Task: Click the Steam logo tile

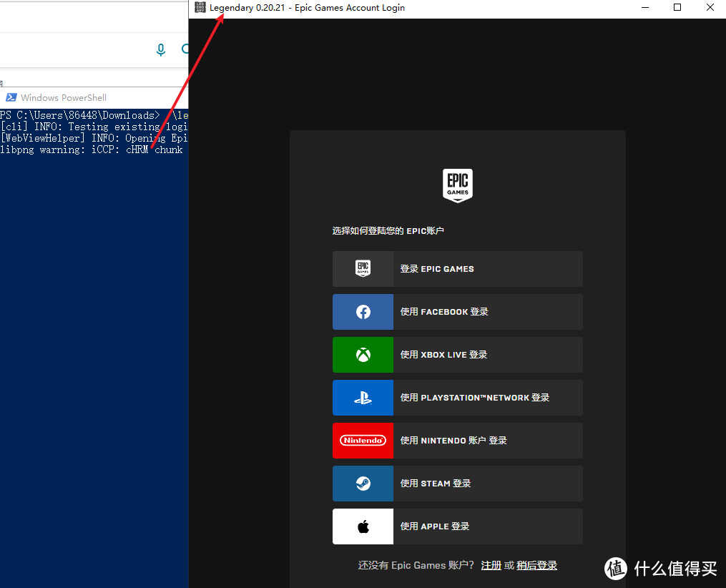Action: 363,484
